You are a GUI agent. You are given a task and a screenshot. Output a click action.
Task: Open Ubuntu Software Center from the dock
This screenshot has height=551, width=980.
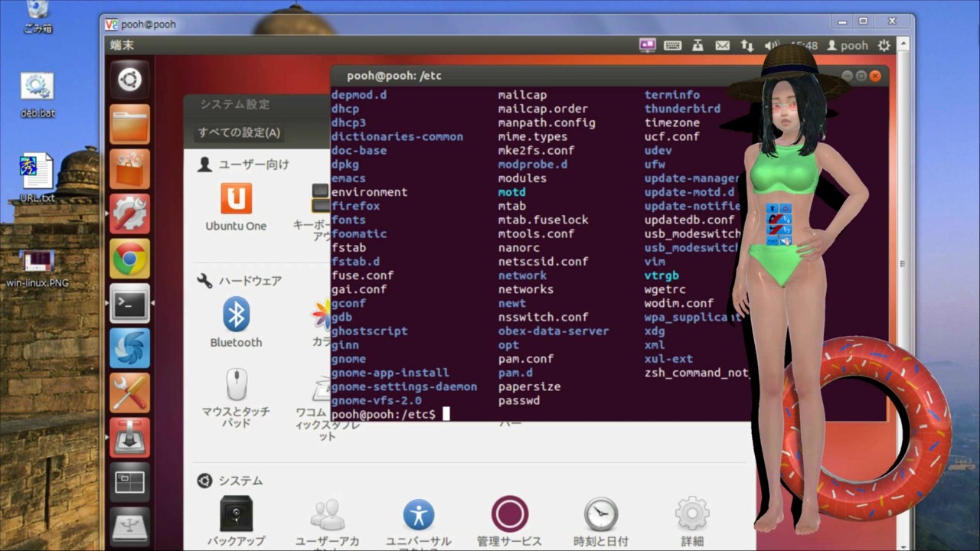(129, 167)
